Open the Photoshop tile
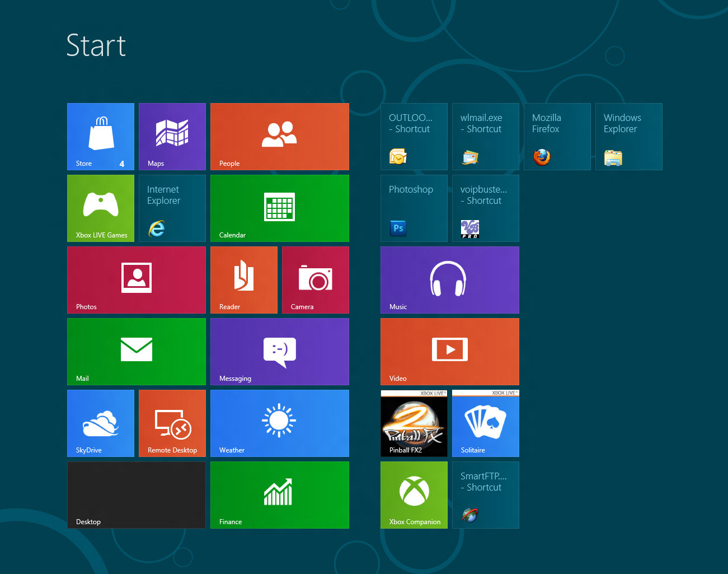The image size is (728, 574). (414, 208)
